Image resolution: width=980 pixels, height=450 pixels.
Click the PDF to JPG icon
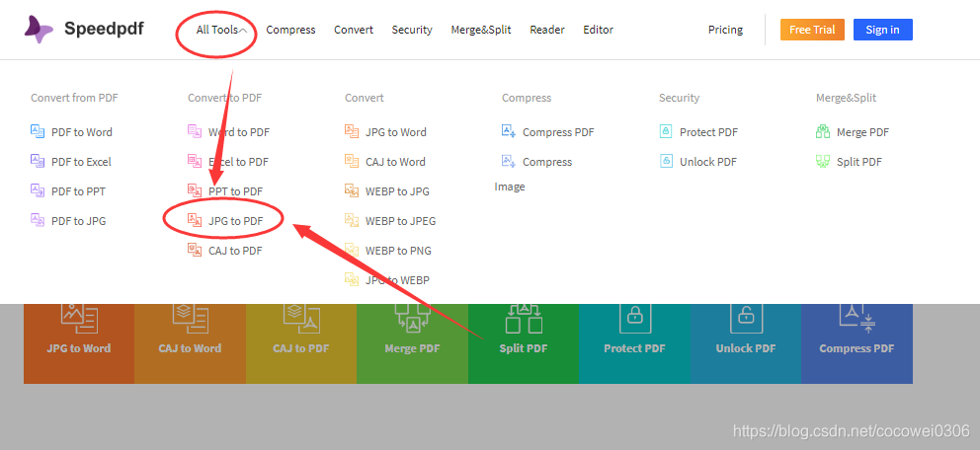[38, 220]
